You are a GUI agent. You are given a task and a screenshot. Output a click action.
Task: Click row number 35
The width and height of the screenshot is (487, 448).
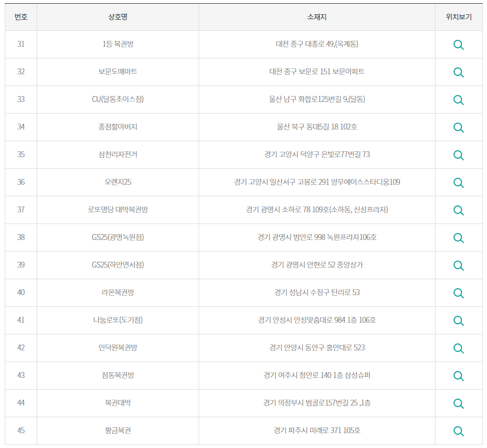tap(21, 154)
